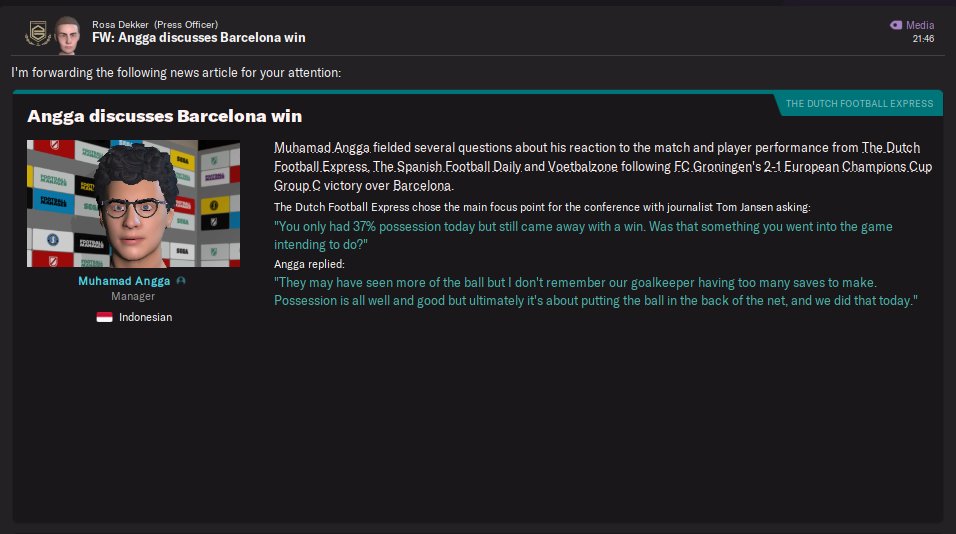Open the Muhamad Angga press conference photo

[134, 204]
